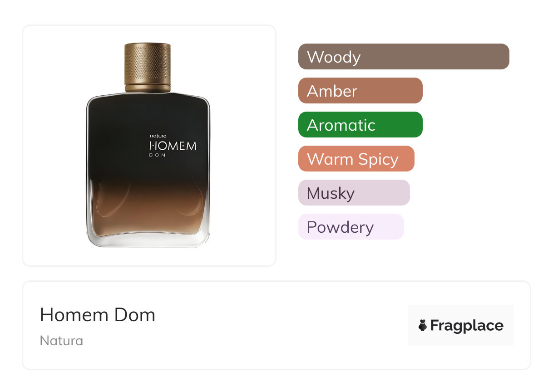
Task: Click the HOMEM lettering on the bottle
Action: pyautogui.click(x=173, y=146)
